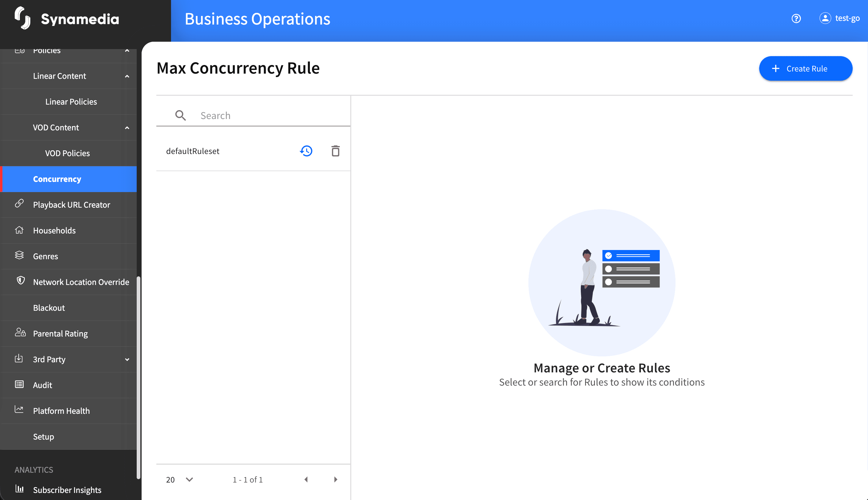This screenshot has height=500, width=868.
Task: Open Network Location Override
Action: click(69, 282)
